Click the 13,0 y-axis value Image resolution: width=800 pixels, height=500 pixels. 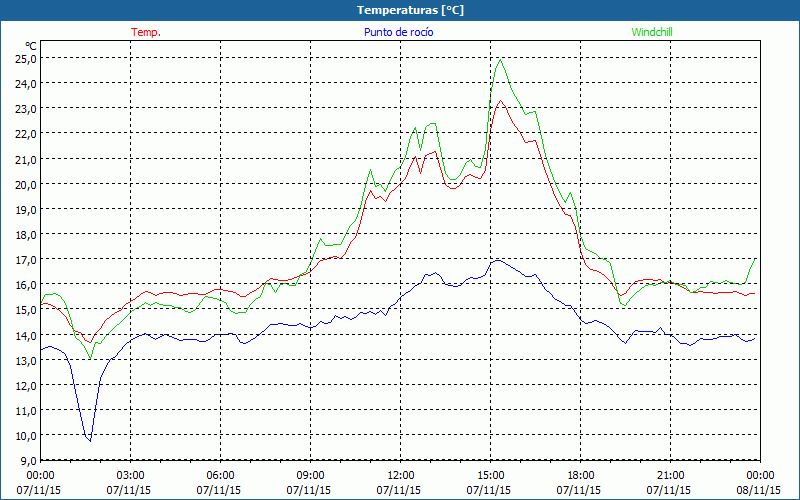click(x=26, y=361)
